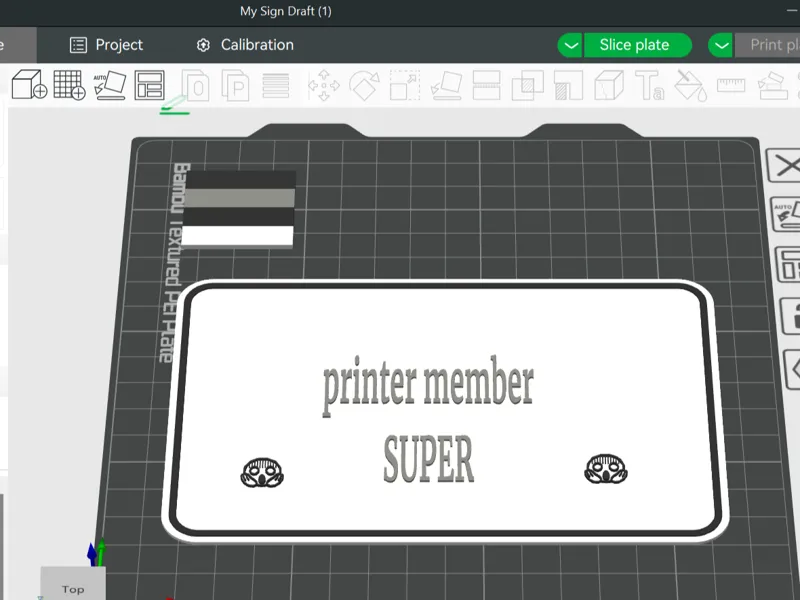The height and width of the screenshot is (600, 800).
Task: Expand the Print plate dropdown arrow
Action: (720, 45)
